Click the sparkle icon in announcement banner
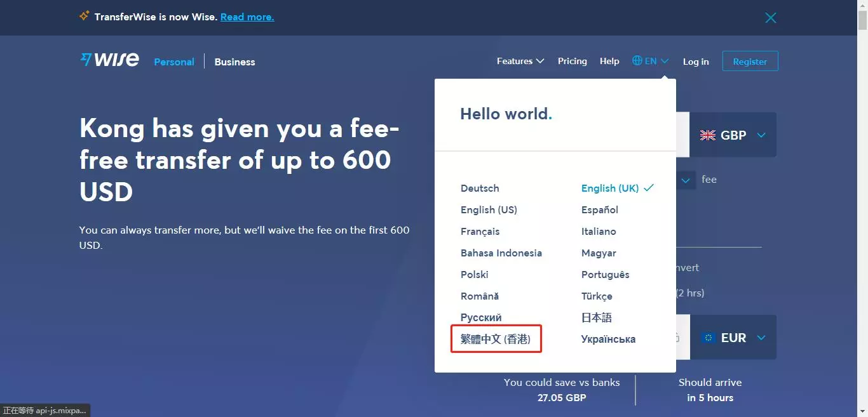 85,16
